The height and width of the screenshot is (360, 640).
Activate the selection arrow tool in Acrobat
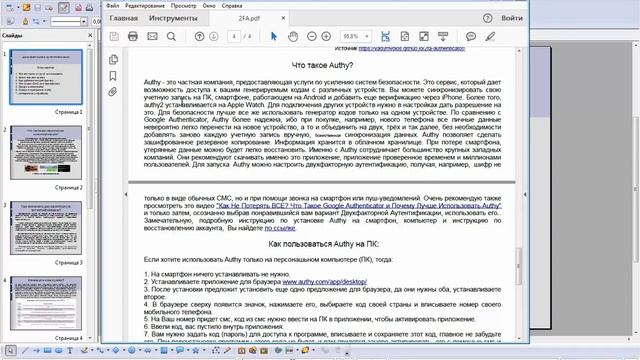point(273,36)
